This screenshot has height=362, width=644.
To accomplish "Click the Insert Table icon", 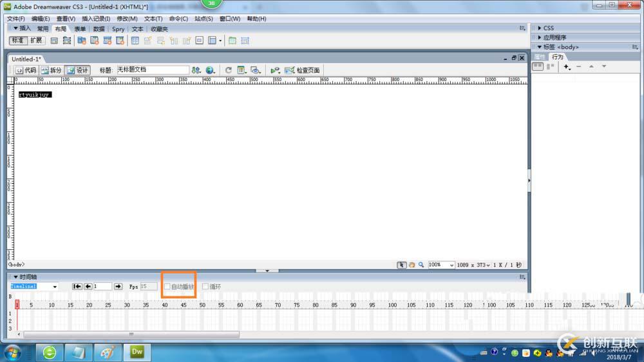I will coord(135,41).
